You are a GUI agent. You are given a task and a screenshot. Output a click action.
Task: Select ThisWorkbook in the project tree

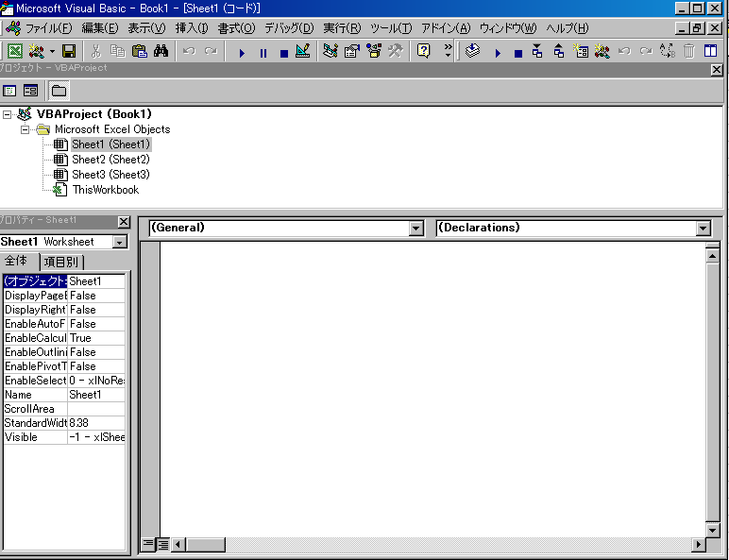pos(105,190)
